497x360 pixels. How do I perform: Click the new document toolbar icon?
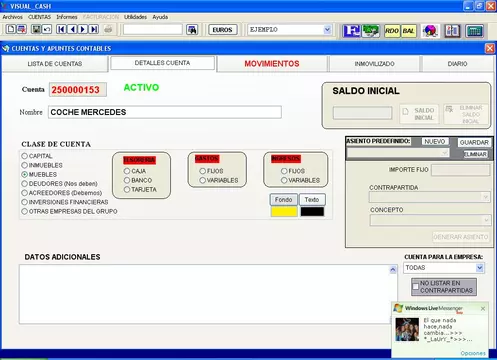pyautogui.click(x=11, y=29)
